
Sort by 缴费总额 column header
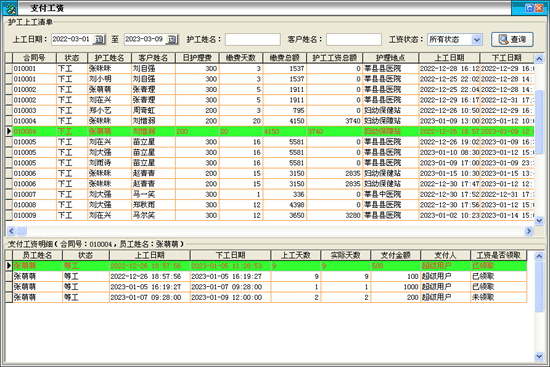pyautogui.click(x=284, y=58)
